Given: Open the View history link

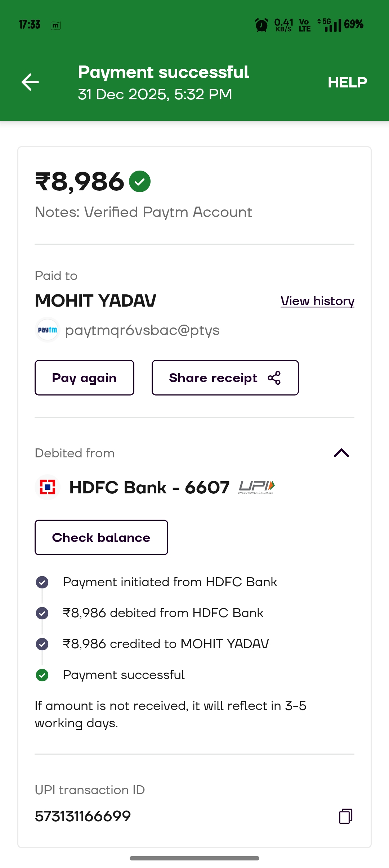Looking at the screenshot, I should point(317,301).
